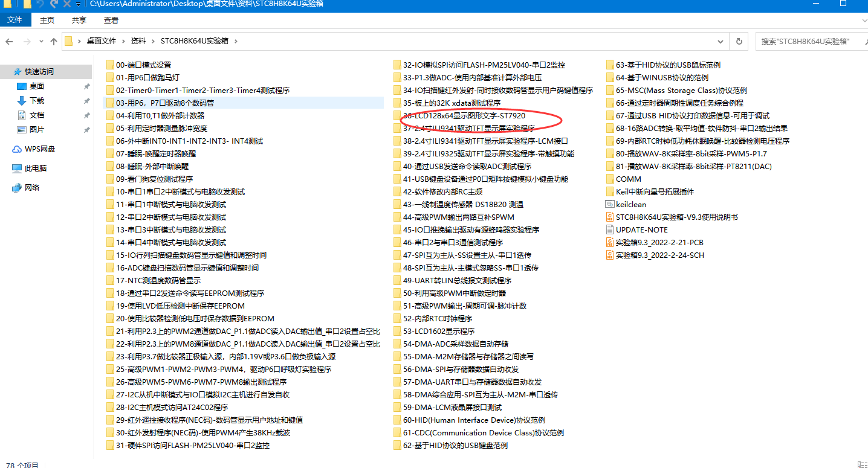Switch to the 主页 ribbon tab

pyautogui.click(x=47, y=20)
